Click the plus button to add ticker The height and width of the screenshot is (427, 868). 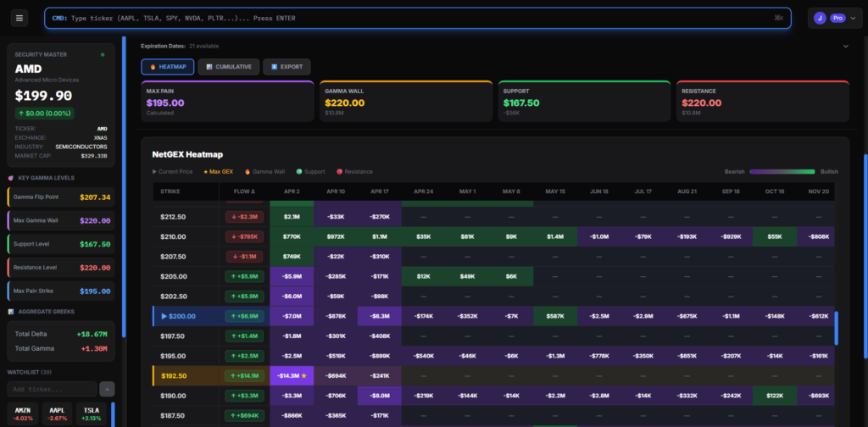107,389
